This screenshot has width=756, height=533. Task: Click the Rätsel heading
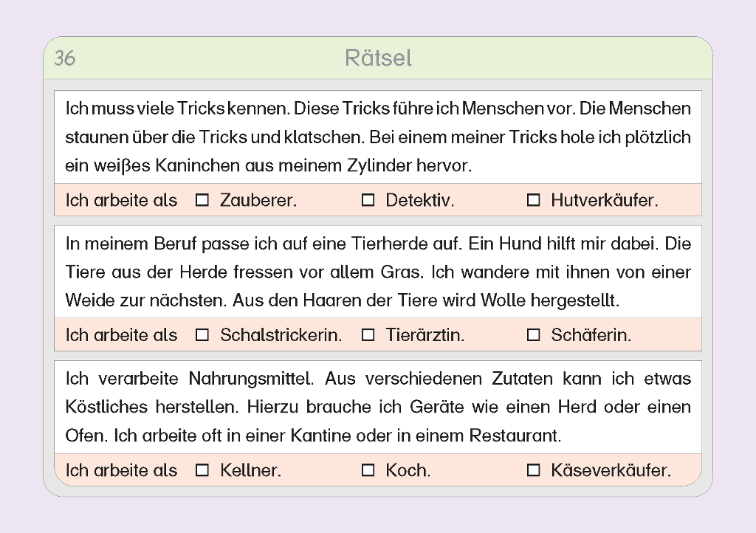378,58
